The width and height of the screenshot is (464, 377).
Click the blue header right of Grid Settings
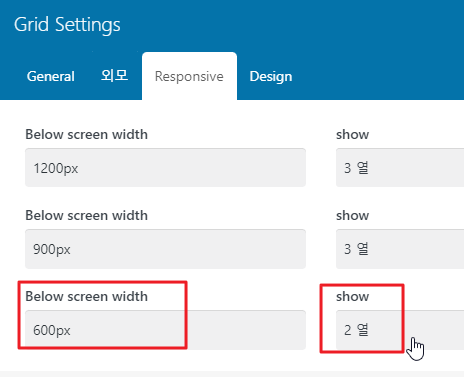coord(292,25)
